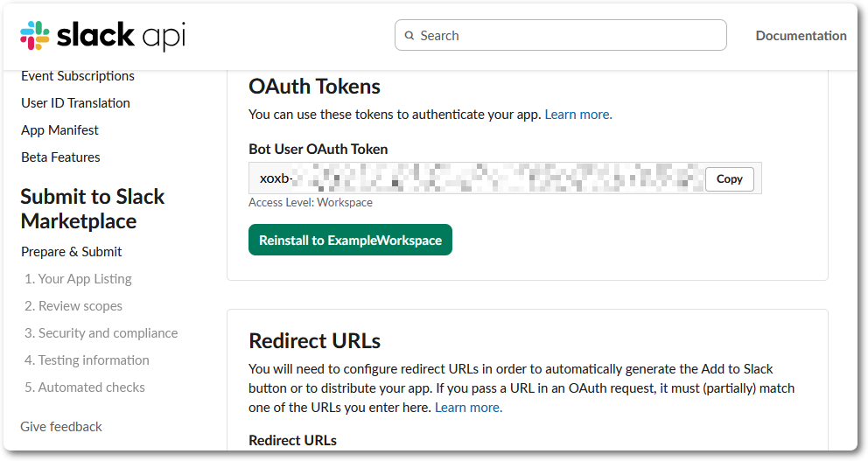Go to Automated checks step
Image resolution: width=868 pixels, height=461 pixels.
coord(85,388)
